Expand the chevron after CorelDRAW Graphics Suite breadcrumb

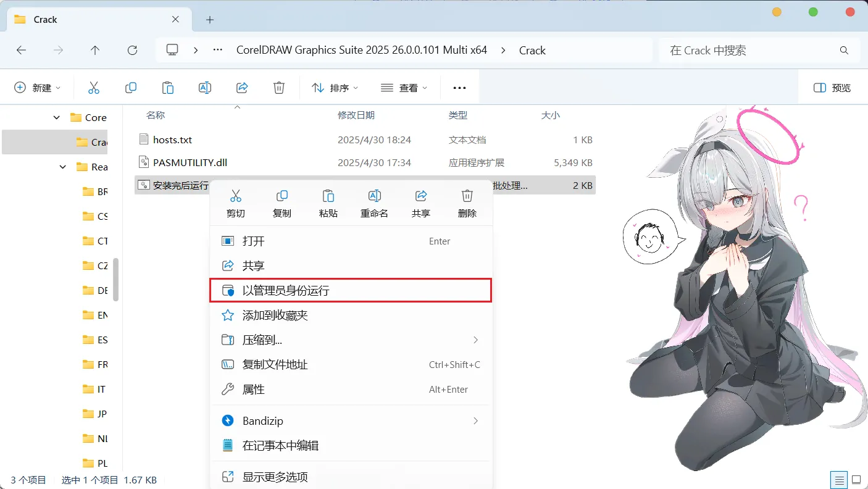click(x=503, y=50)
